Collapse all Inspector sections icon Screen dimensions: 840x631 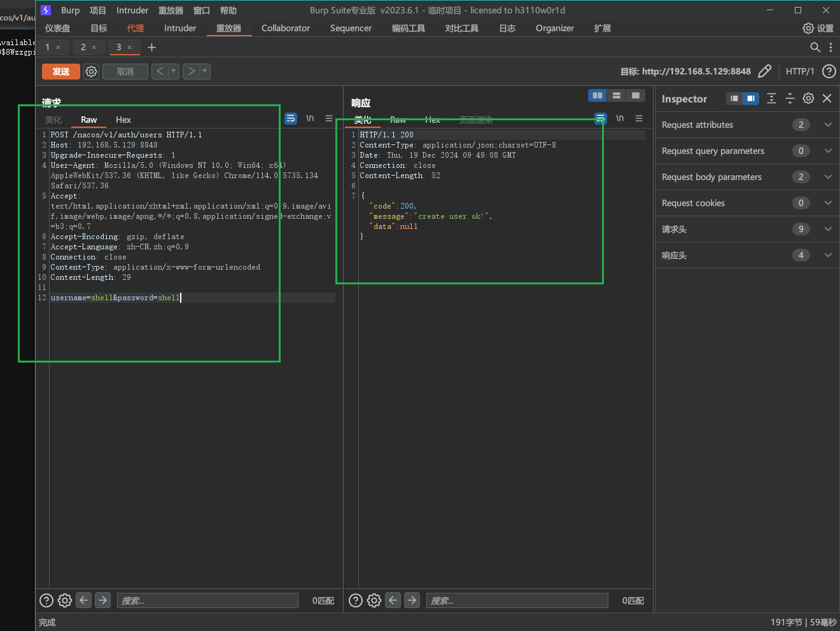tap(790, 99)
